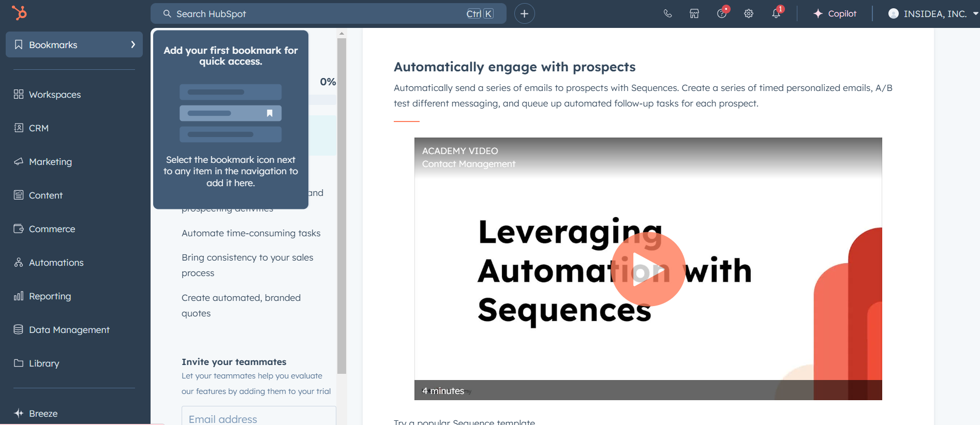Click the search magnifier icon
The height and width of the screenshot is (425, 980).
pyautogui.click(x=167, y=13)
